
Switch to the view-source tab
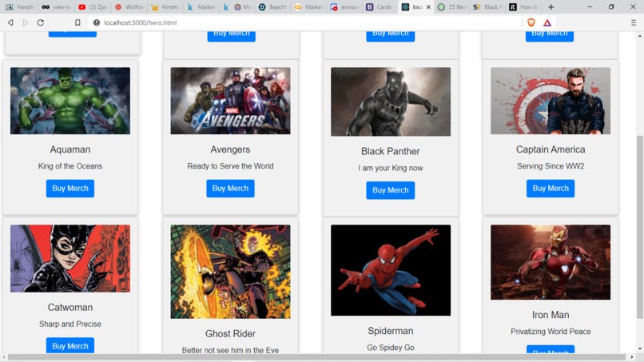click(x=57, y=7)
